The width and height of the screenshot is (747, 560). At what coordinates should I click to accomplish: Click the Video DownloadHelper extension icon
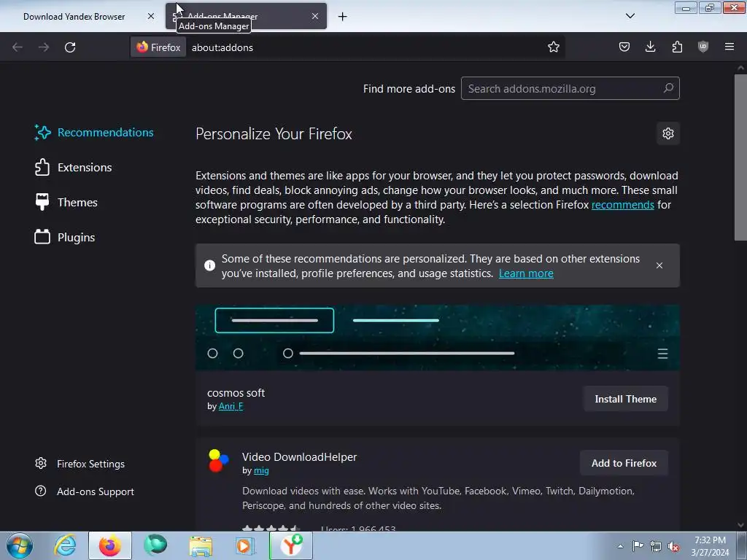(x=219, y=461)
